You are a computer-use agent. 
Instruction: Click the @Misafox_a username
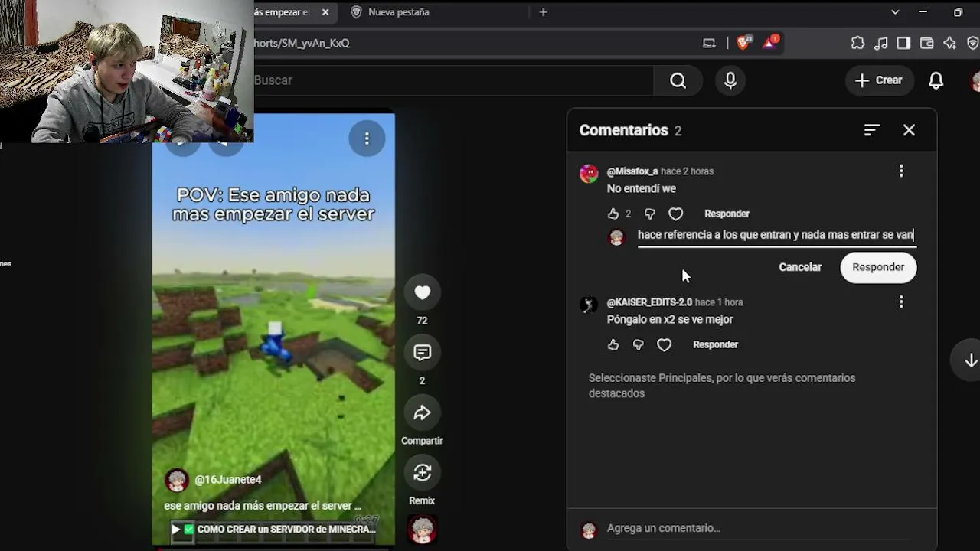[x=632, y=171]
